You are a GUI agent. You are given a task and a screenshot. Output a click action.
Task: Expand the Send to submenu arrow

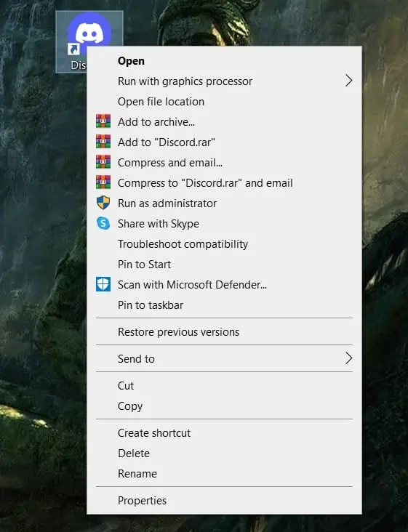[x=348, y=358]
